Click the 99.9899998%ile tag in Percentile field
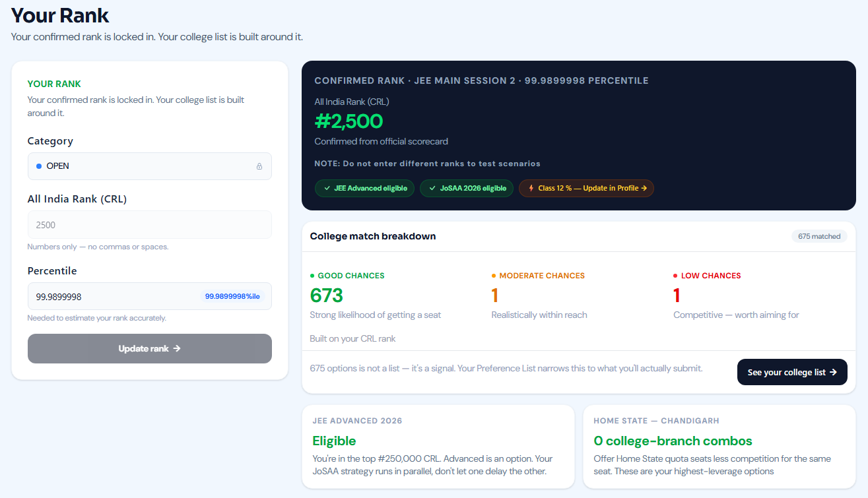 pyautogui.click(x=232, y=296)
